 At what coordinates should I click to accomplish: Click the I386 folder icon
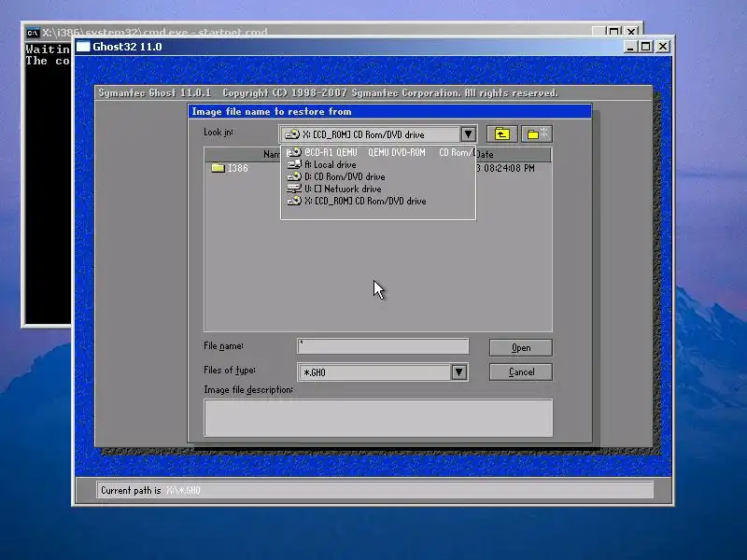click(x=218, y=168)
